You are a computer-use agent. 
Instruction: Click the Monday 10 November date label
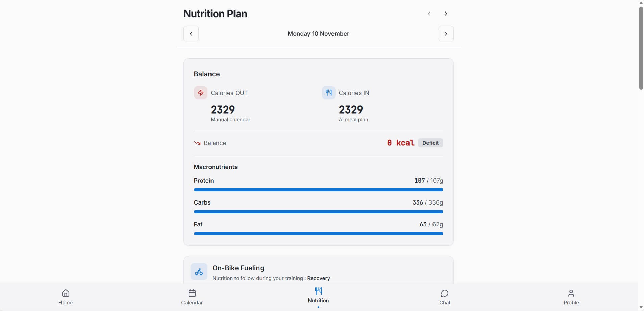[x=318, y=34]
